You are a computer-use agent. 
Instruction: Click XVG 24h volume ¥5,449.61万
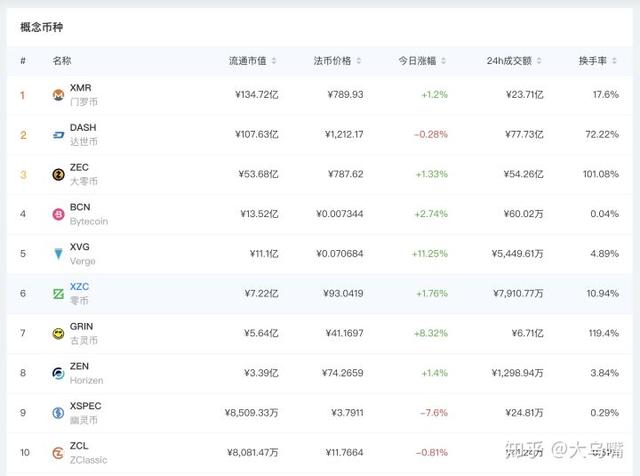click(518, 254)
